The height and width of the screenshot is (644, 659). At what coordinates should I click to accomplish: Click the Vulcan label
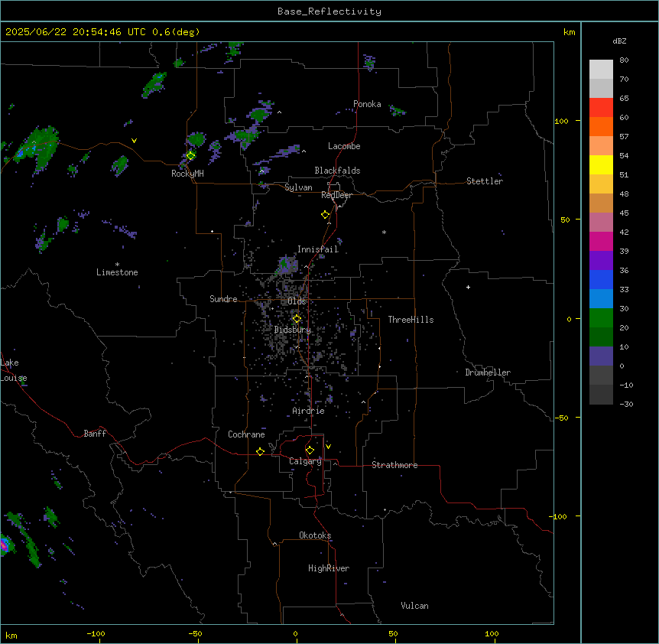tap(415, 606)
